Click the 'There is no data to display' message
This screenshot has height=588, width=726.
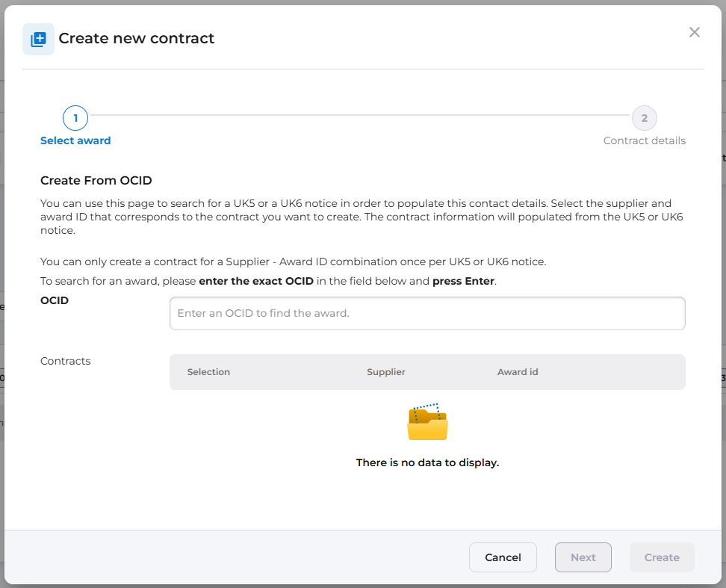(x=427, y=462)
